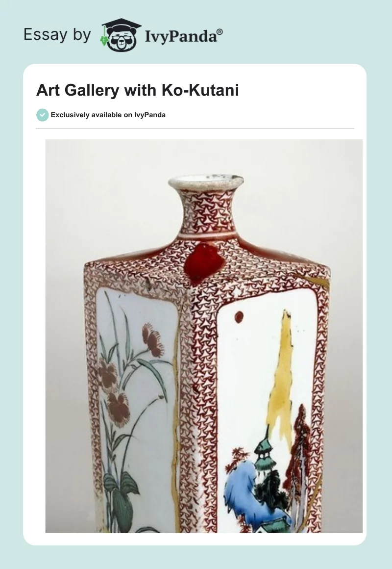392x569 pixels.
Task: Open the Ko-Kutani vase image
Action: point(204,336)
